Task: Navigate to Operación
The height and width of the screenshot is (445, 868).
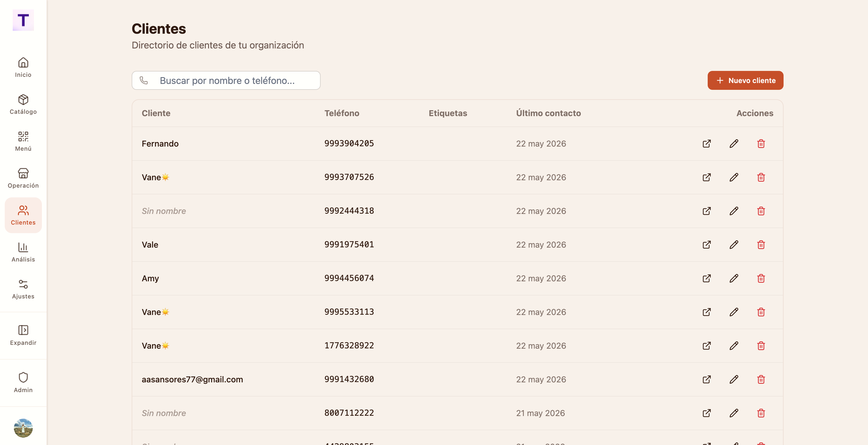Action: [x=23, y=178]
